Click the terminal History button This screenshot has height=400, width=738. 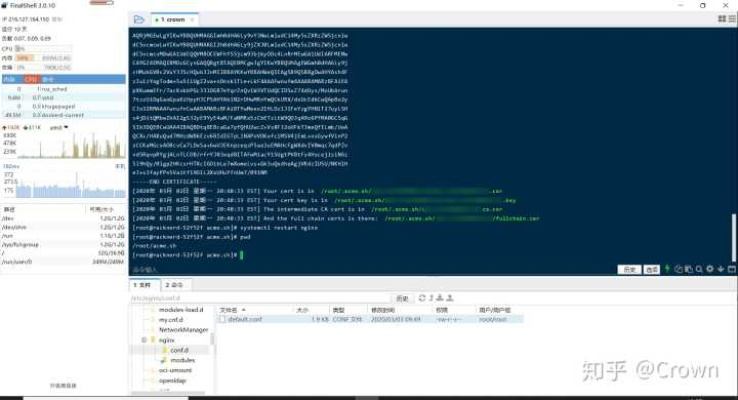click(629, 269)
